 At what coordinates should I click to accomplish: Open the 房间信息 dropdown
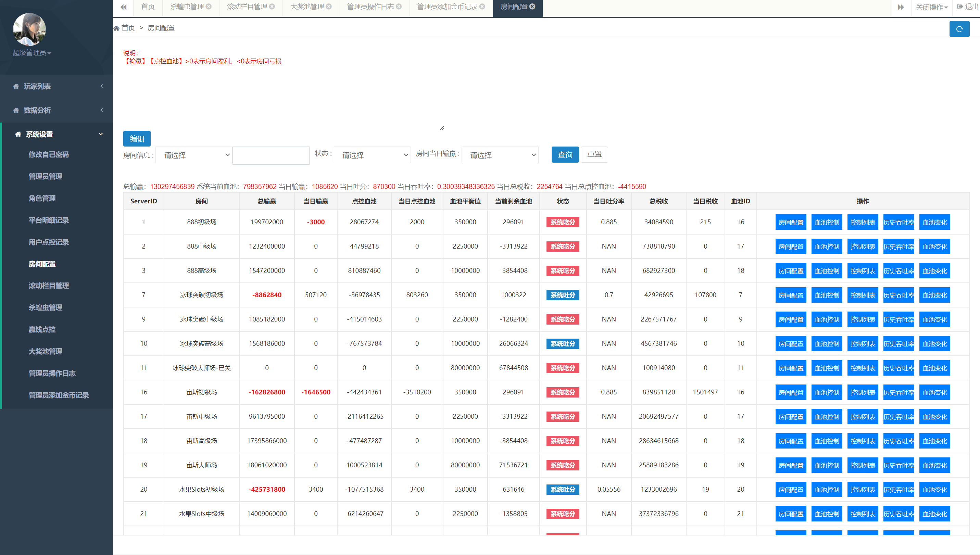pos(193,155)
